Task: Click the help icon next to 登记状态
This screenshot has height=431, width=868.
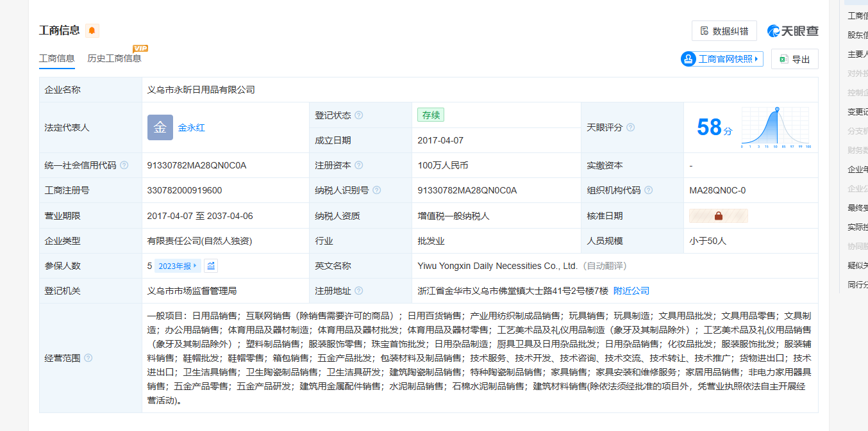Action: coord(359,115)
